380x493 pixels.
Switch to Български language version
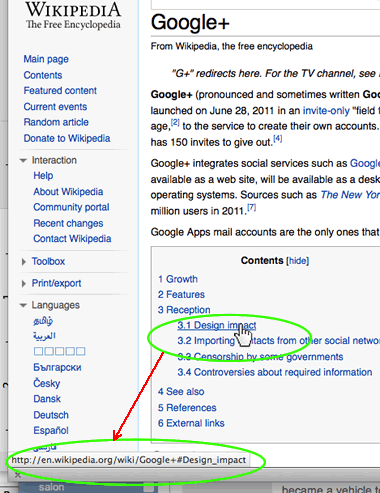click(x=57, y=367)
